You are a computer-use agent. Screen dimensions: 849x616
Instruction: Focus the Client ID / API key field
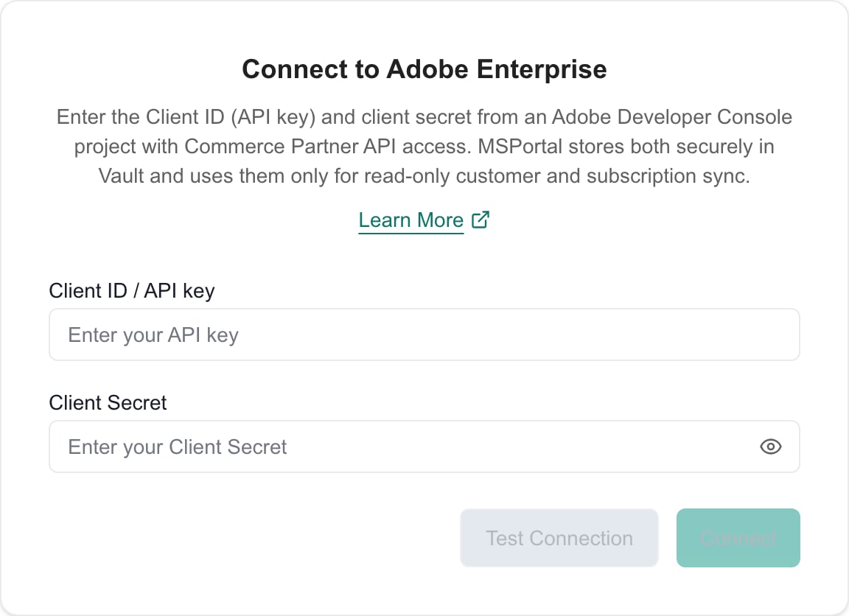point(424,335)
